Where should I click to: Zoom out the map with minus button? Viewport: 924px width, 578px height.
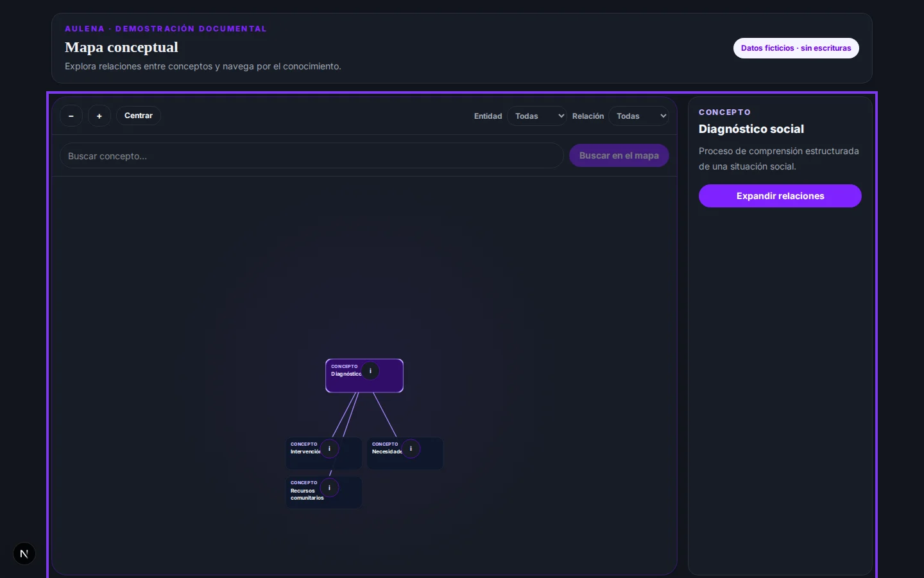[x=71, y=116]
